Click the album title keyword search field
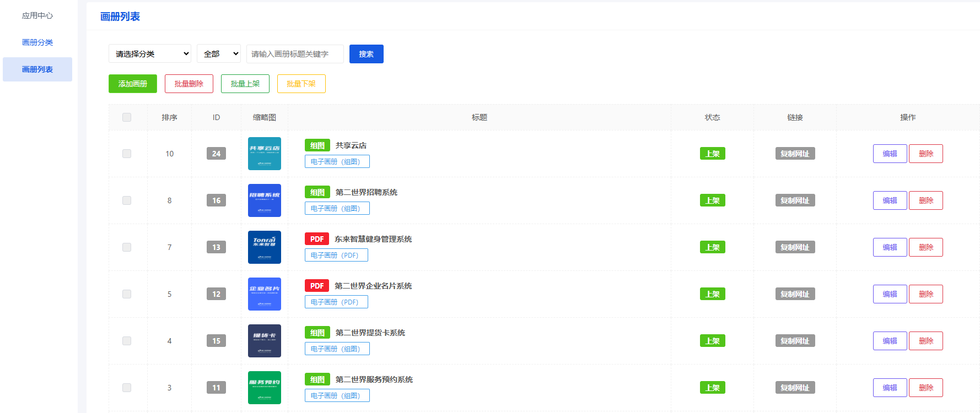 point(295,54)
